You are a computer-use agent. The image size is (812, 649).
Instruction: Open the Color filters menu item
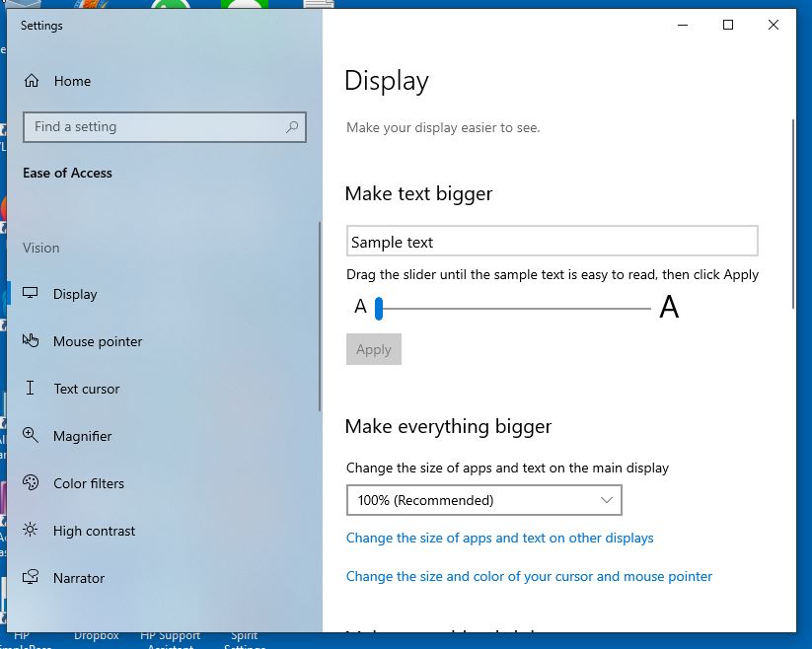tap(89, 483)
